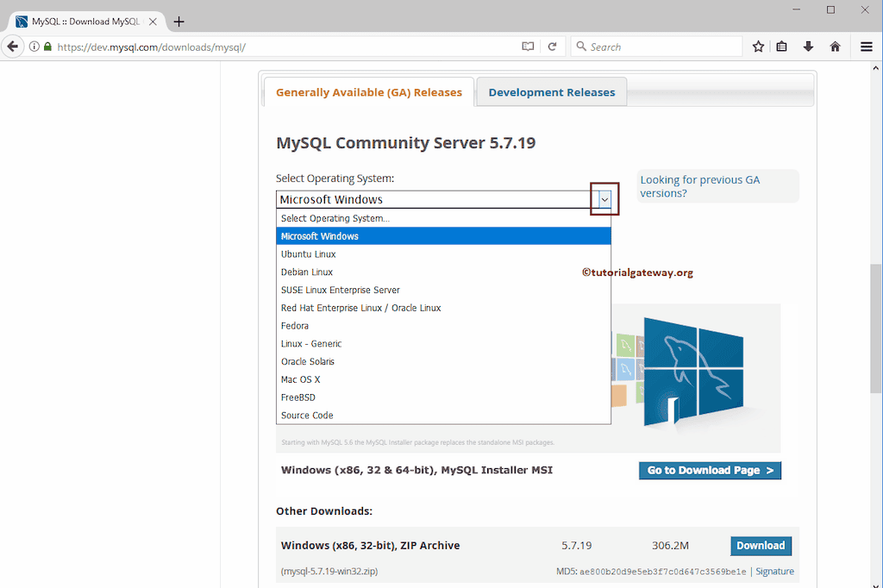Choose 'Select Operating System...' option

444,218
